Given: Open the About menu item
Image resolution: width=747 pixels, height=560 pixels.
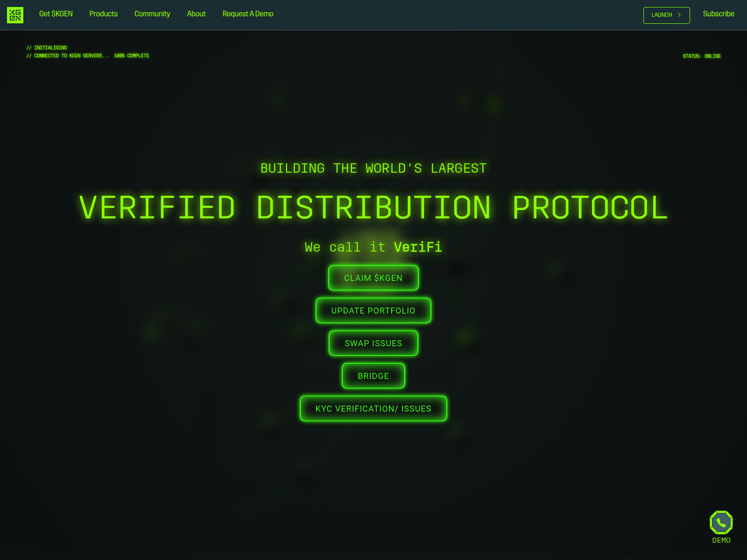Looking at the screenshot, I should pos(196,14).
